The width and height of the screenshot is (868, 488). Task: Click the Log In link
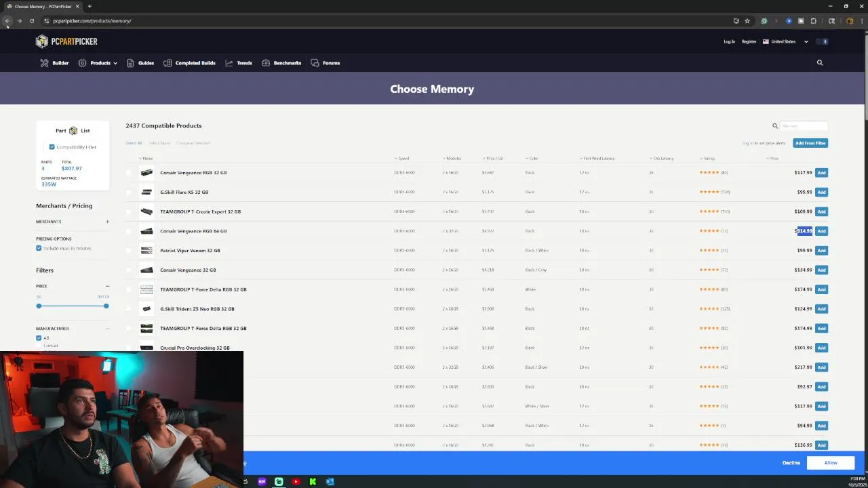pos(729,42)
